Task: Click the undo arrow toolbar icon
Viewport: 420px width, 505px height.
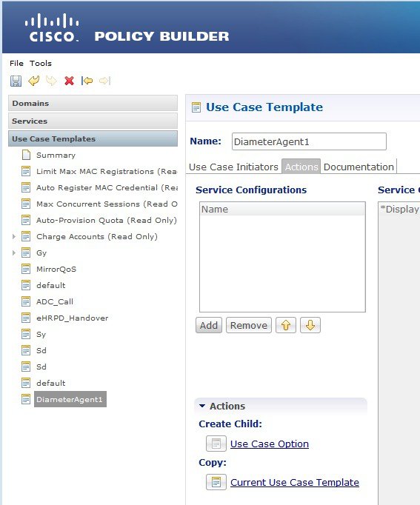Action: (x=34, y=81)
